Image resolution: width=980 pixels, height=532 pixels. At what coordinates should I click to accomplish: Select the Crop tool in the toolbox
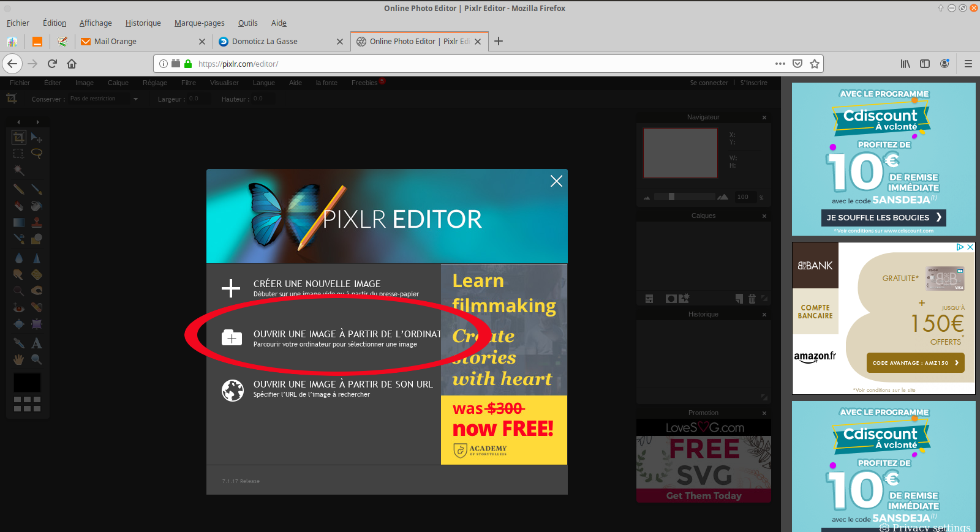tap(19, 138)
